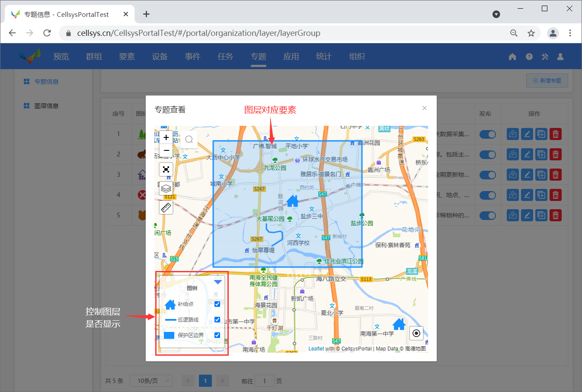Open the 专题 menu
Image resolution: width=582 pixels, height=392 pixels.
[x=258, y=57]
